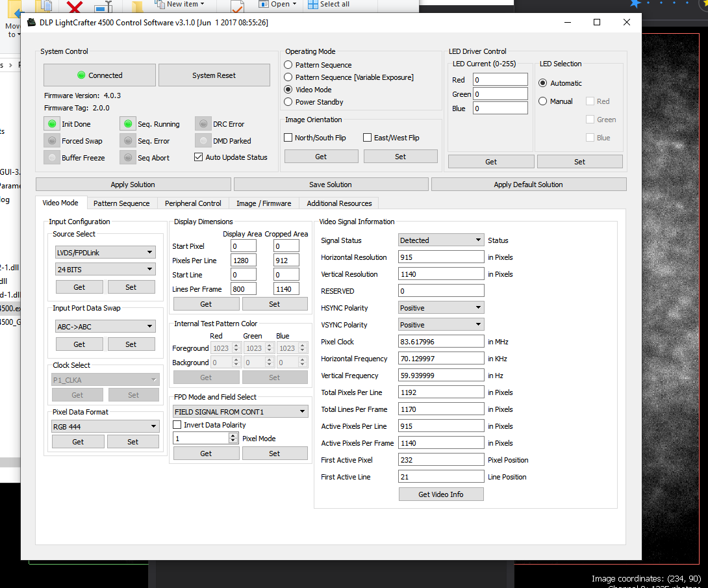Viewport: 708px width, 588px height.
Task: Click the Open icon in Explorer ribbon
Action: [263, 4]
